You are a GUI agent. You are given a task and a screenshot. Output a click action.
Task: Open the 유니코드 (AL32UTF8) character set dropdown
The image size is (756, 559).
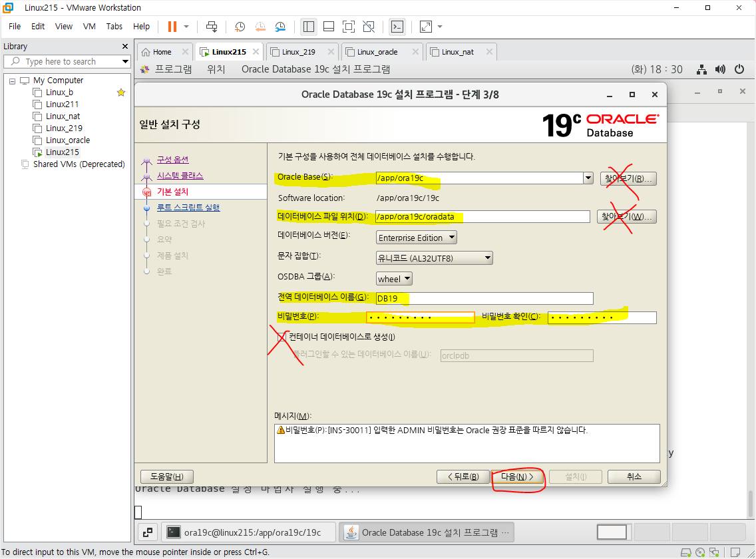[x=434, y=258]
